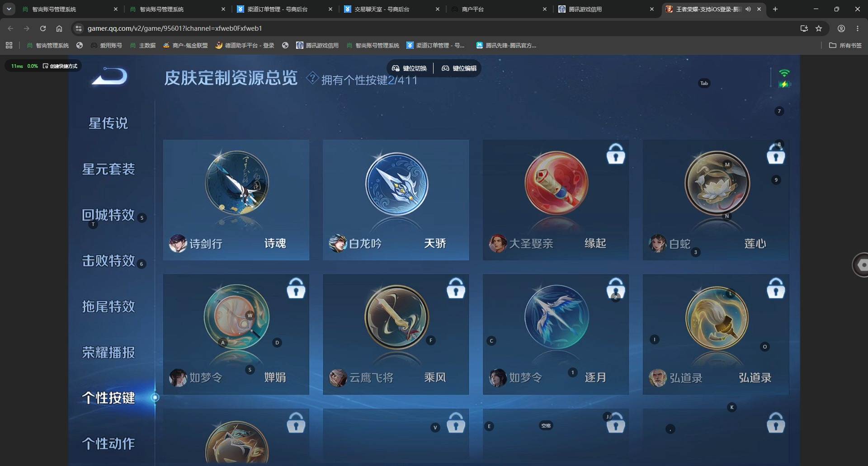Select the 个性按键 category

click(108, 398)
